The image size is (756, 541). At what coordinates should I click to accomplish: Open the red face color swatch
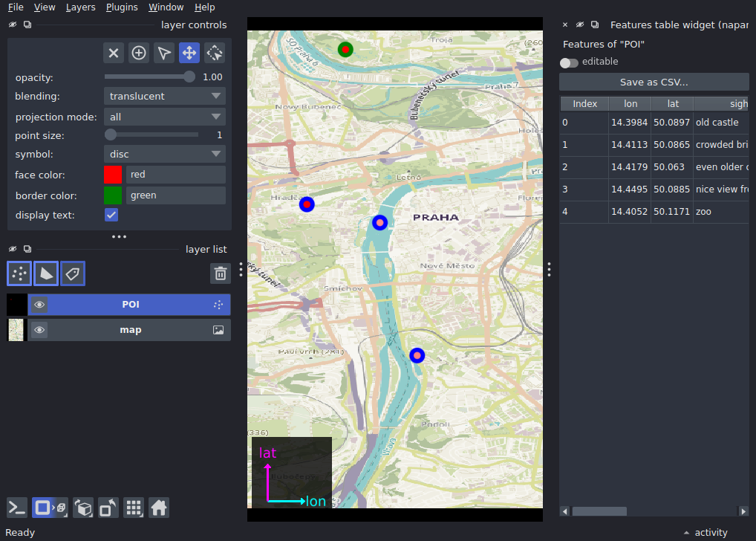113,175
